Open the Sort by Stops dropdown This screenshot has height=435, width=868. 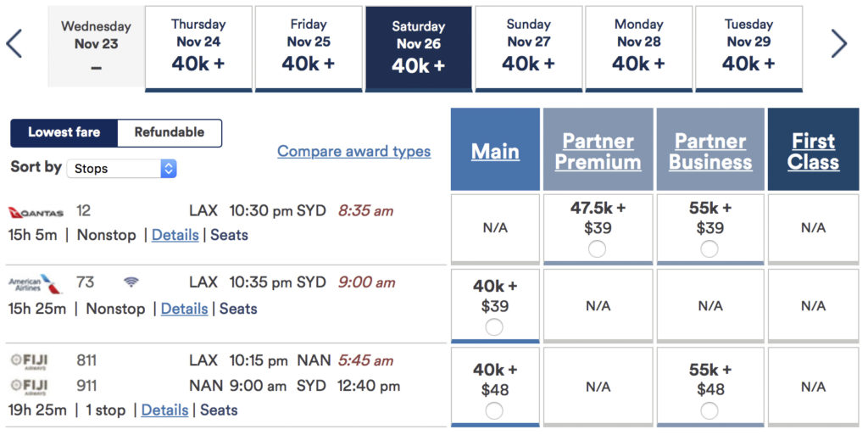[x=121, y=169]
